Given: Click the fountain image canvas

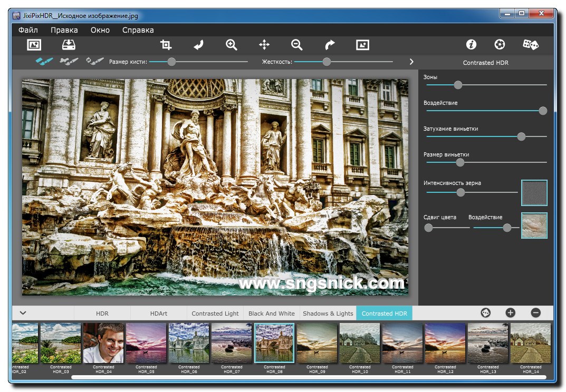Looking at the screenshot, I should point(215,187).
